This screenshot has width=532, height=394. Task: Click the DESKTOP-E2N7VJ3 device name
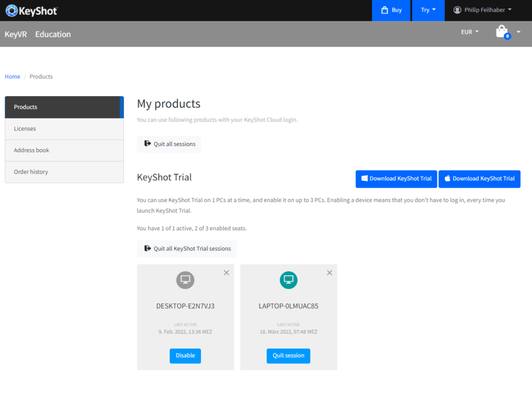[x=185, y=306]
